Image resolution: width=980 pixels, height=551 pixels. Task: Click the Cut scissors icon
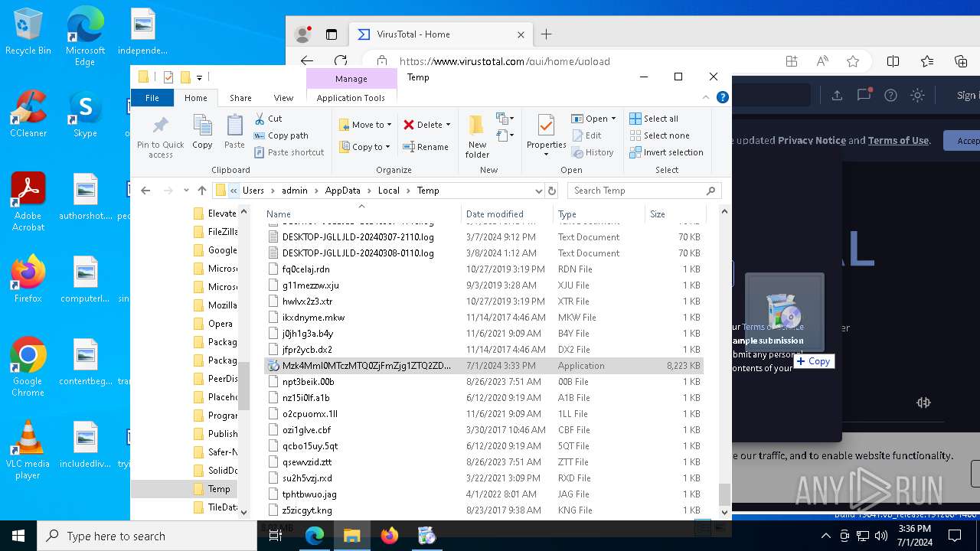(x=260, y=119)
